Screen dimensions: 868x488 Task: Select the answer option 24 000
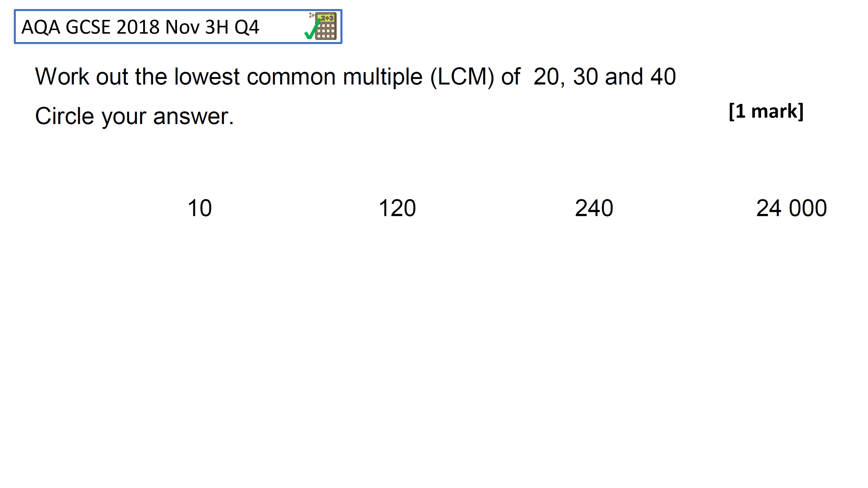tap(791, 208)
